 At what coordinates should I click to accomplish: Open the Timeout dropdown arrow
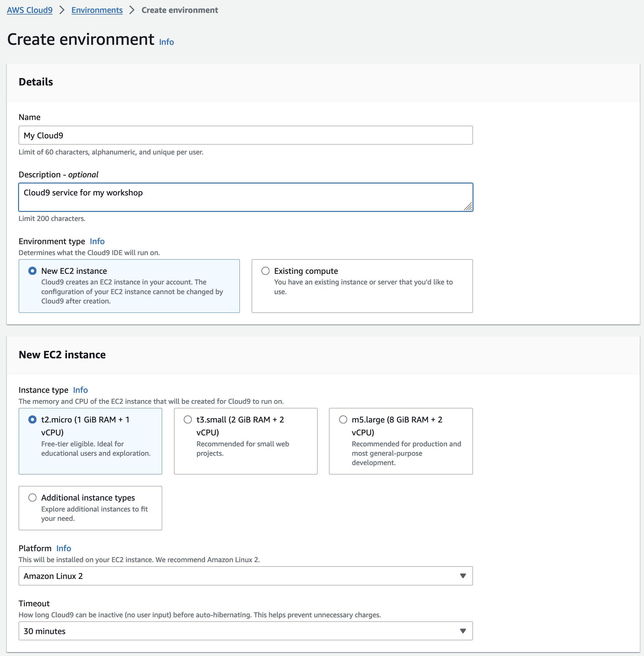(x=463, y=631)
